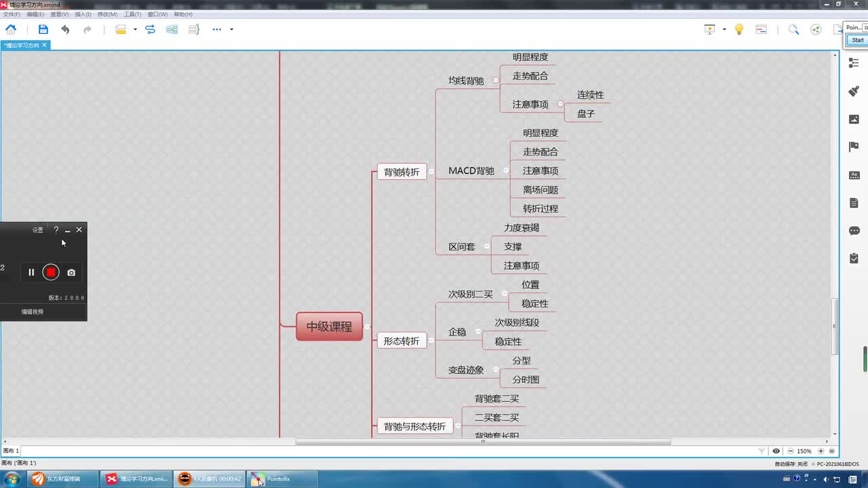The image size is (868, 488).
Task: Open the topic insert dropdown arrow
Action: click(x=135, y=29)
